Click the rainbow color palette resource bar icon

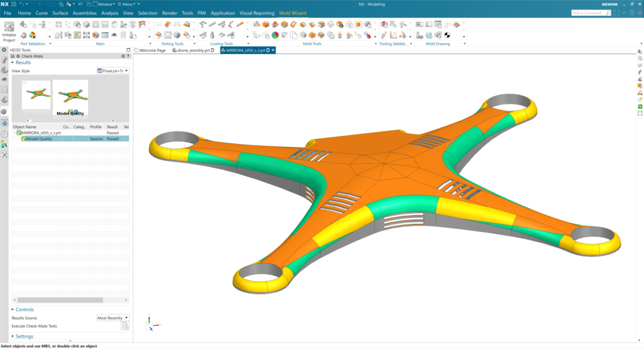click(4, 144)
